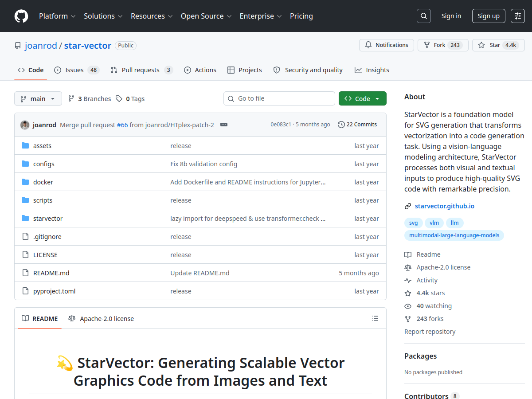Open the search using the magnifier icon

point(423,16)
